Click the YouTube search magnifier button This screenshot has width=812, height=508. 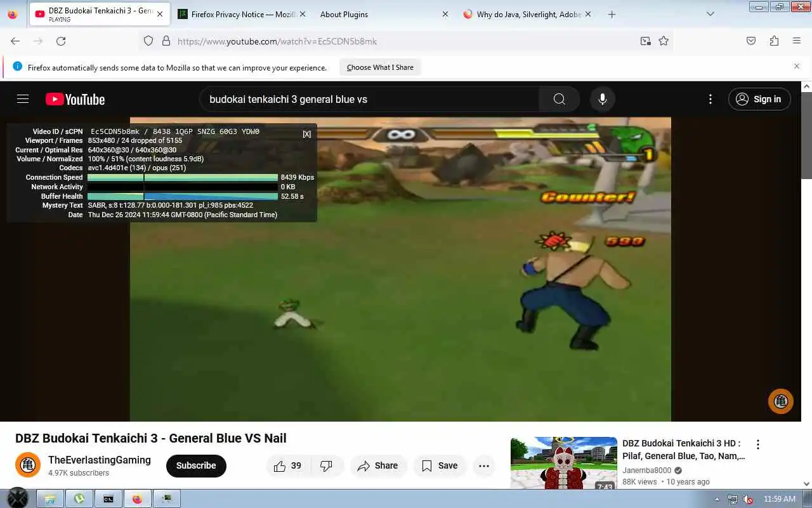pyautogui.click(x=559, y=99)
